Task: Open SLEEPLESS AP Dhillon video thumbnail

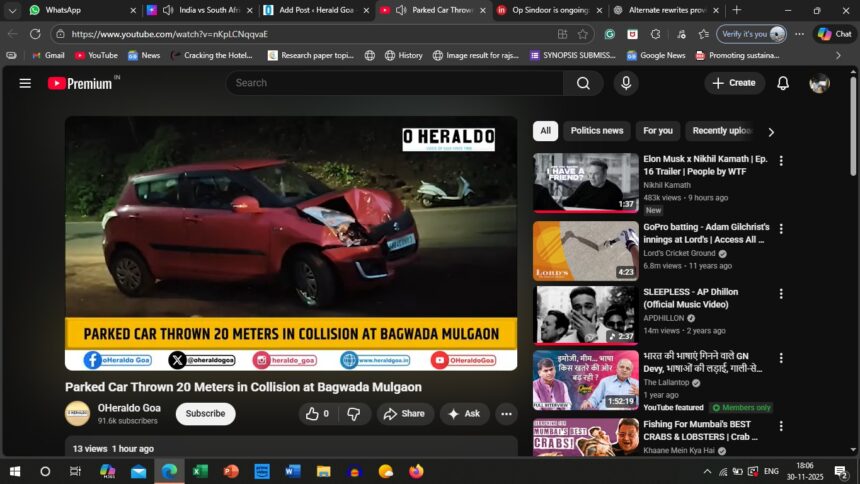Action: point(586,316)
